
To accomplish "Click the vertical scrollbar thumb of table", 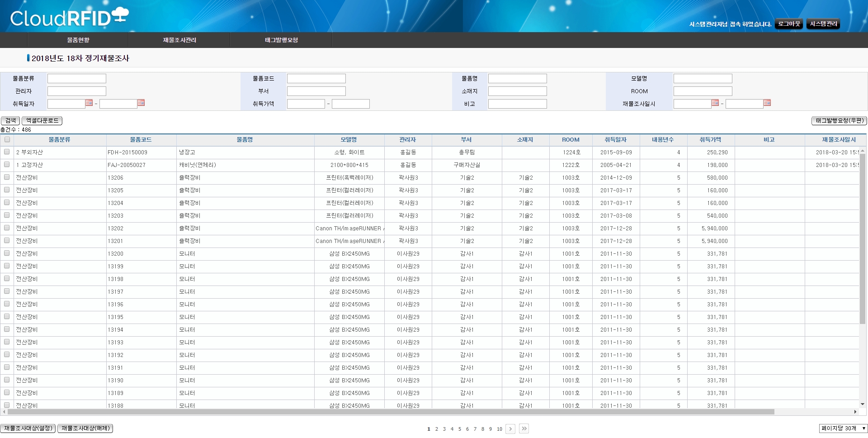I will (863, 239).
